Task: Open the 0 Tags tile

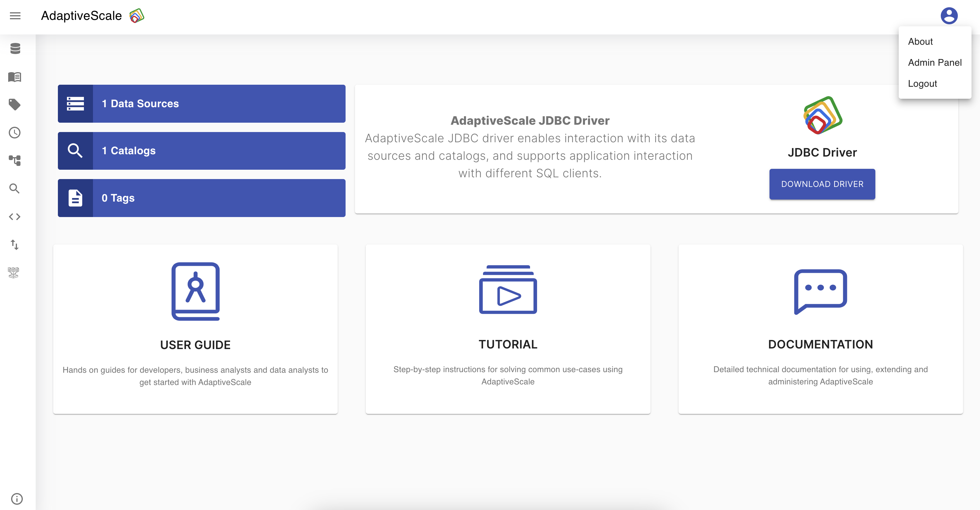Action: point(202,198)
